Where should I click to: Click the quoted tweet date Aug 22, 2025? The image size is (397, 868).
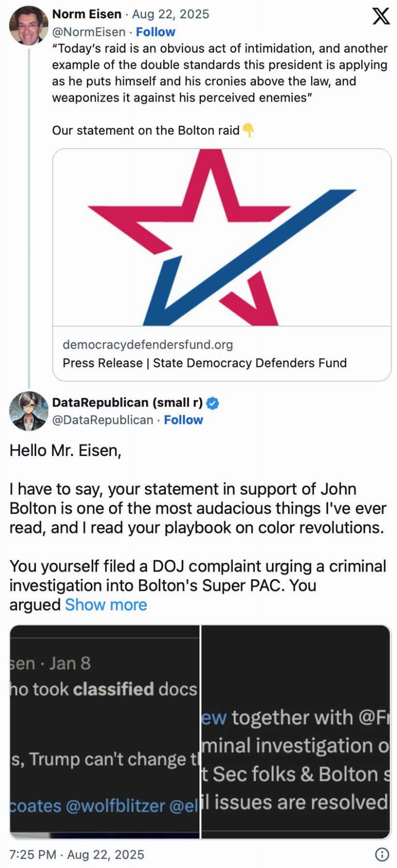[x=170, y=14]
